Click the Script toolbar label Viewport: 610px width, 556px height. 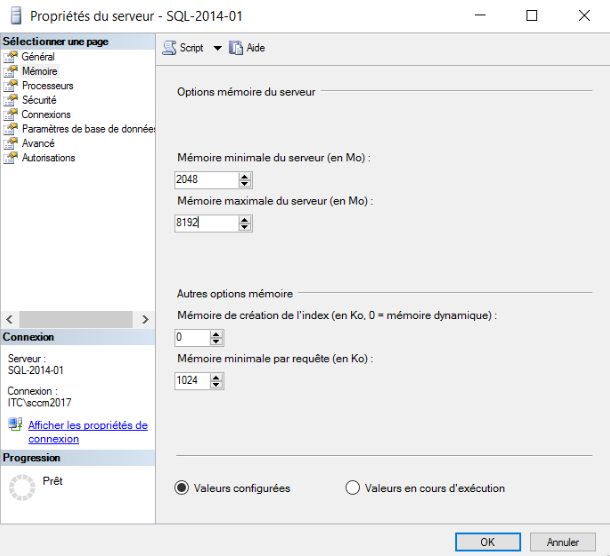tap(191, 48)
